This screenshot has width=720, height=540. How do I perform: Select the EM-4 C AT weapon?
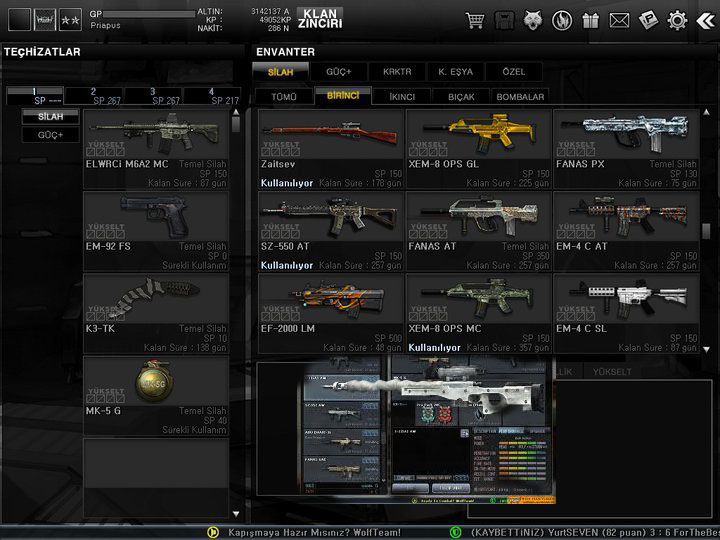pyautogui.click(x=627, y=231)
